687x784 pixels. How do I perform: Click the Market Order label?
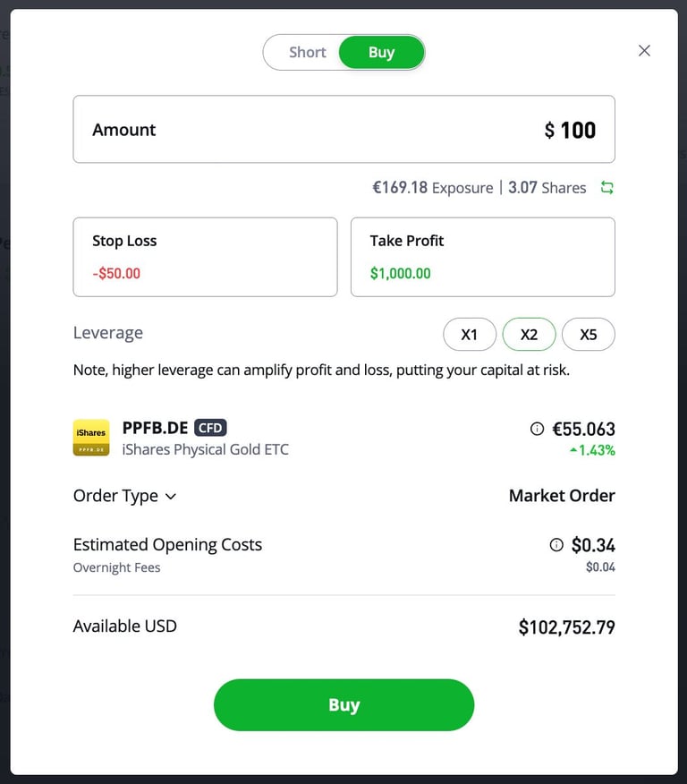point(562,496)
